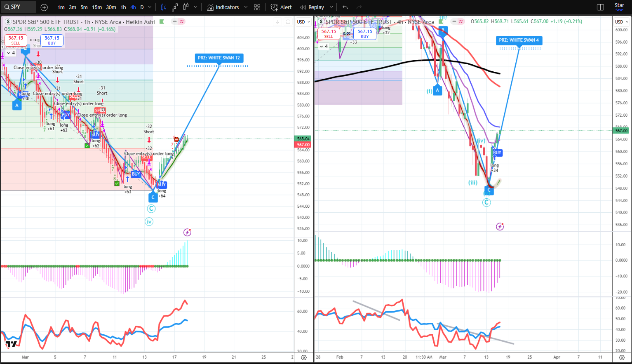Open indicator templates grid icon

[257, 7]
